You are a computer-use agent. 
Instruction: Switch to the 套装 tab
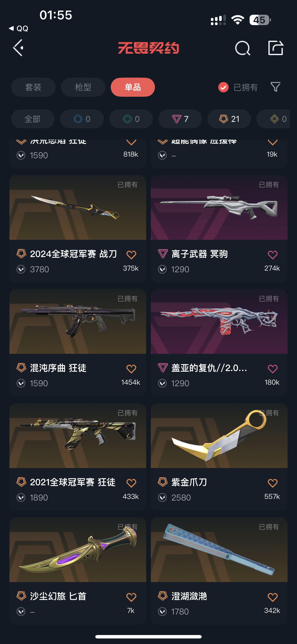pyautogui.click(x=33, y=87)
